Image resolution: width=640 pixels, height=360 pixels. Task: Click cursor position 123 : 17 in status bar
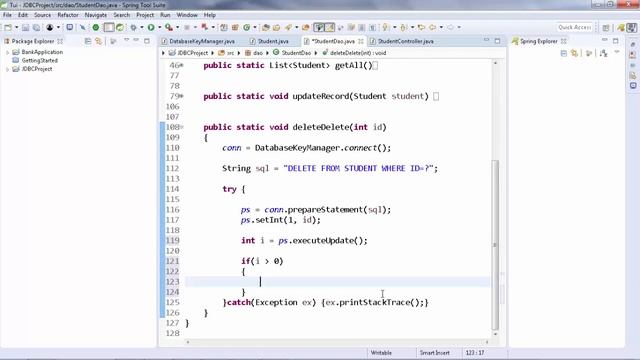tap(475, 353)
